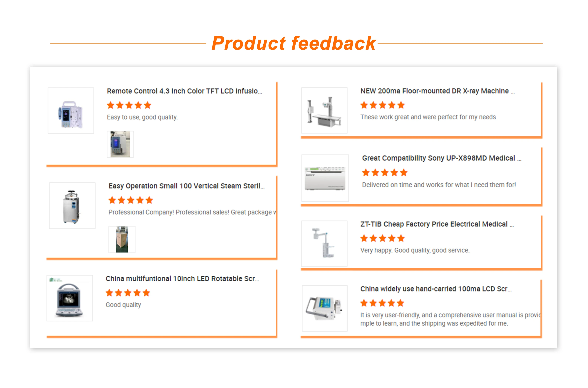Open Great Compatibility Sony UP-X898MD title
The image size is (588, 388).
(441, 158)
